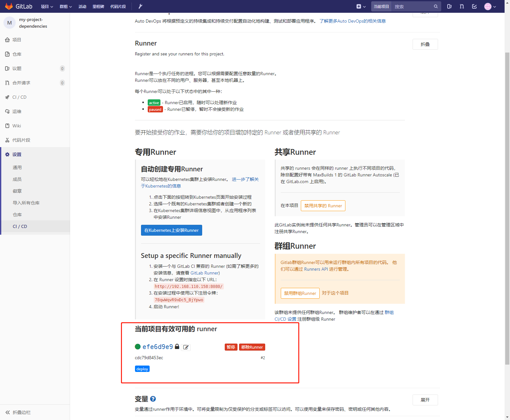Screen dimensions: 510x420
Task: Click the search magnifier icon
Action: (436, 6)
